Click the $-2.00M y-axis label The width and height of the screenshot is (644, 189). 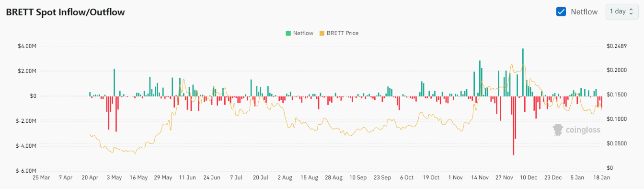[25, 121]
